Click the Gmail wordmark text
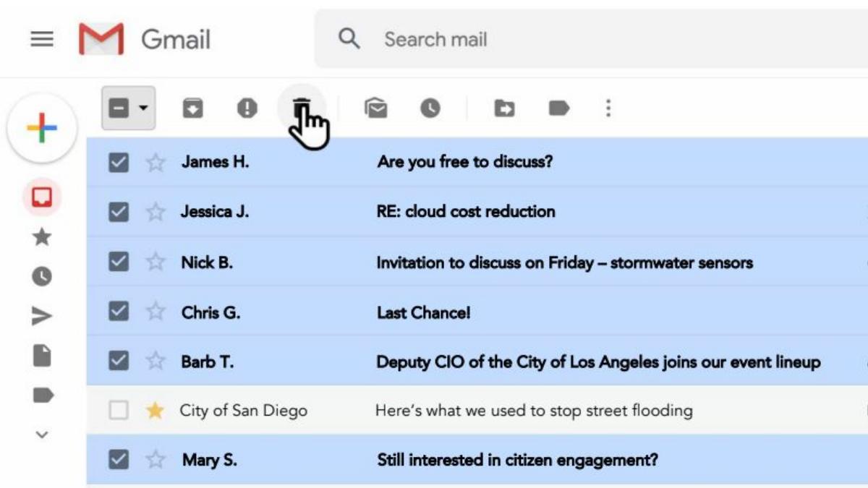This screenshot has width=868, height=488. click(x=176, y=39)
